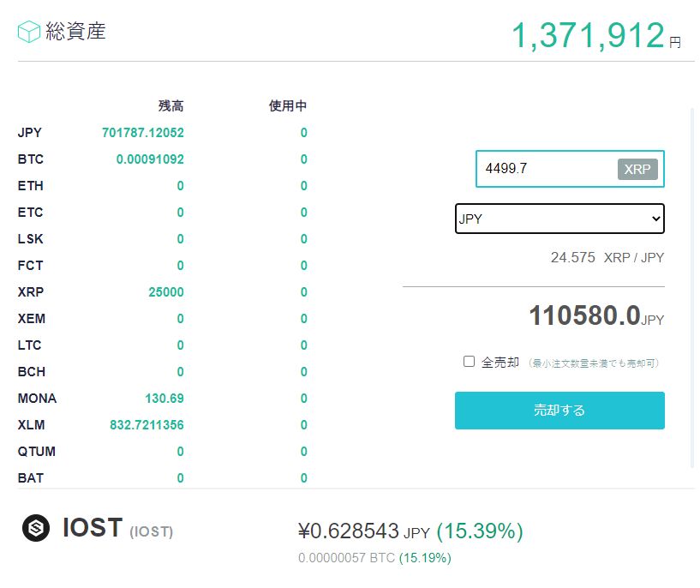Viewport: 700px width, 588px height.
Task: Click the 残高 column header
Action: tap(171, 106)
